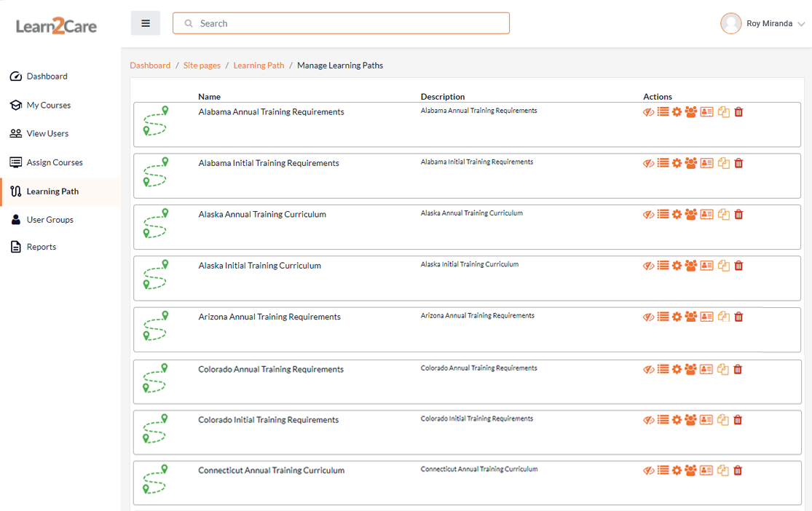Toggle visibility eye for Arizona Annual Training
812x511 pixels.
(648, 317)
